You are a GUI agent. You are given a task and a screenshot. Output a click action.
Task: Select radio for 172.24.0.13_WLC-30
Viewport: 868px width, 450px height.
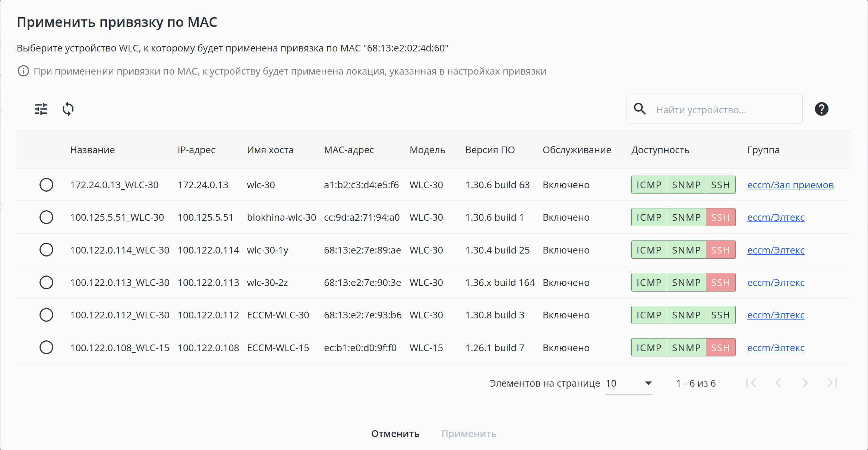tap(46, 185)
